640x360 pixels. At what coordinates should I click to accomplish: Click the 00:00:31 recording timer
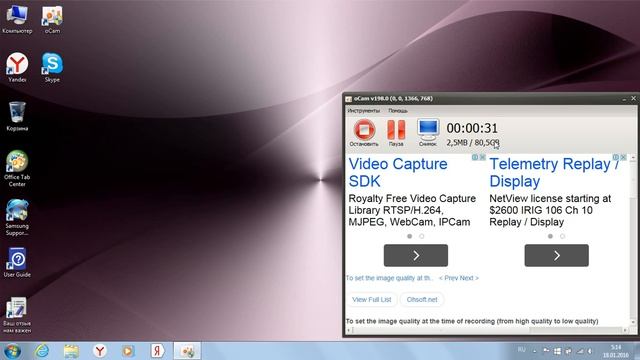tap(472, 128)
